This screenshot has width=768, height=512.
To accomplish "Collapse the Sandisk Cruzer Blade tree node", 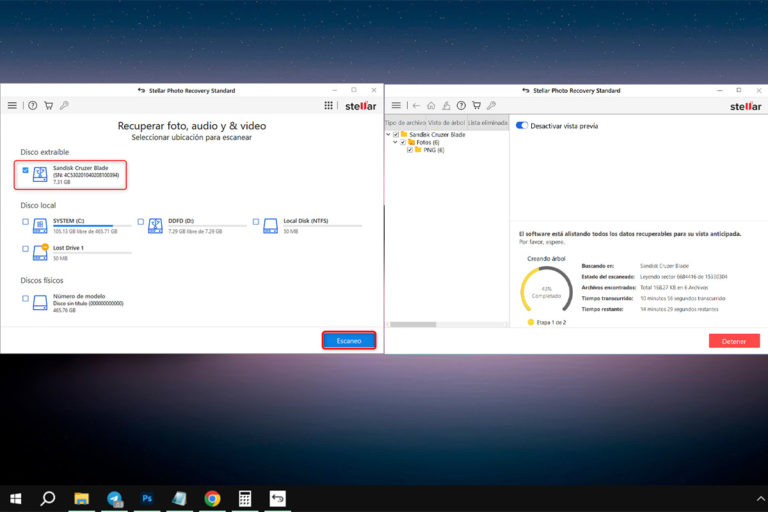I will 388,134.
